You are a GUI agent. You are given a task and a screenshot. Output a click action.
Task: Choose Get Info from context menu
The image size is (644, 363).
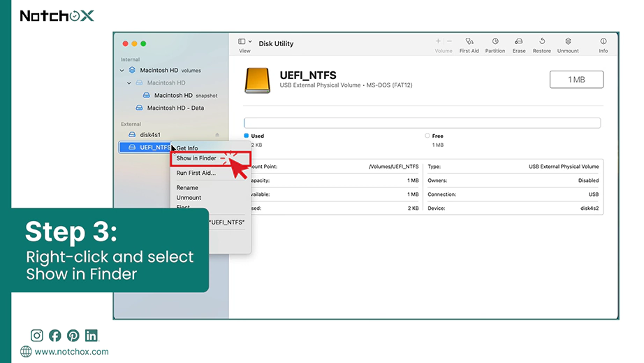[x=187, y=148]
